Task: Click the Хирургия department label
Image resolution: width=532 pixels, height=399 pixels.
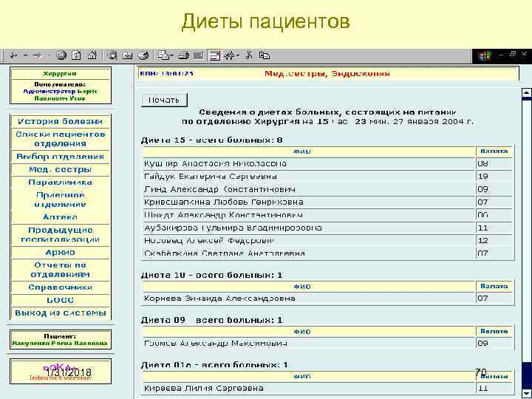Action: (60, 74)
